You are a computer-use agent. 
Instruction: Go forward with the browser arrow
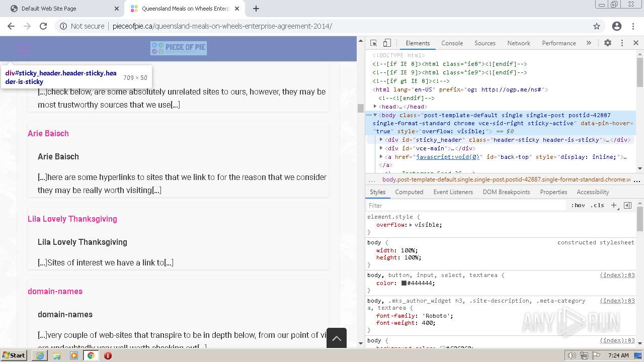click(27, 26)
